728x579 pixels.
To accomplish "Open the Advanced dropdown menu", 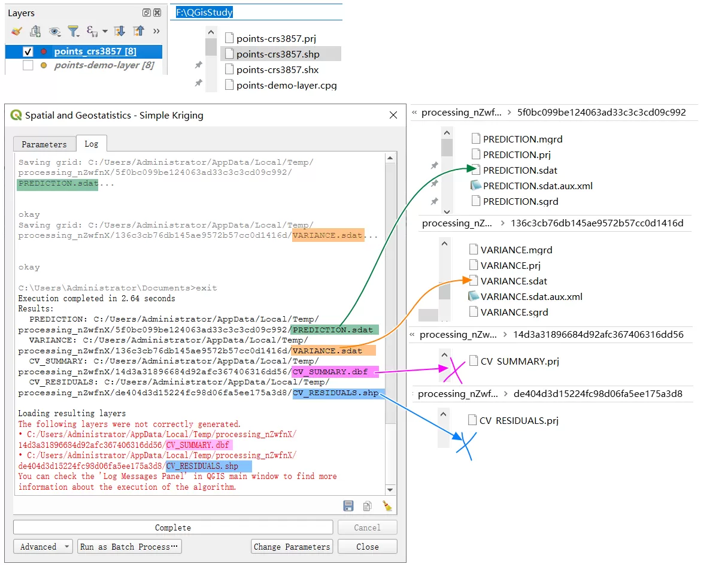I will click(43, 547).
